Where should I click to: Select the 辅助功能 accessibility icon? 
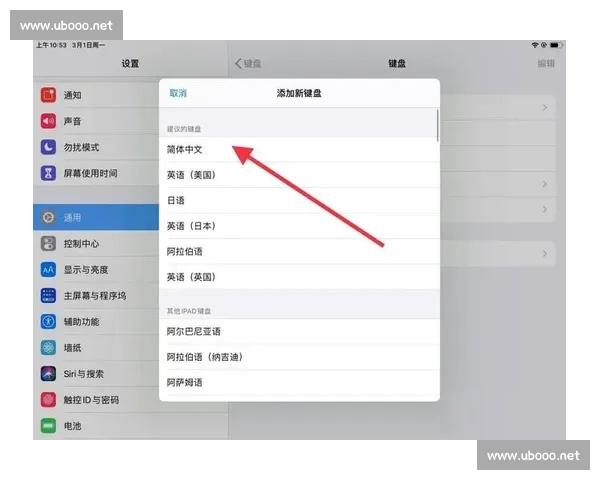pyautogui.click(x=48, y=322)
